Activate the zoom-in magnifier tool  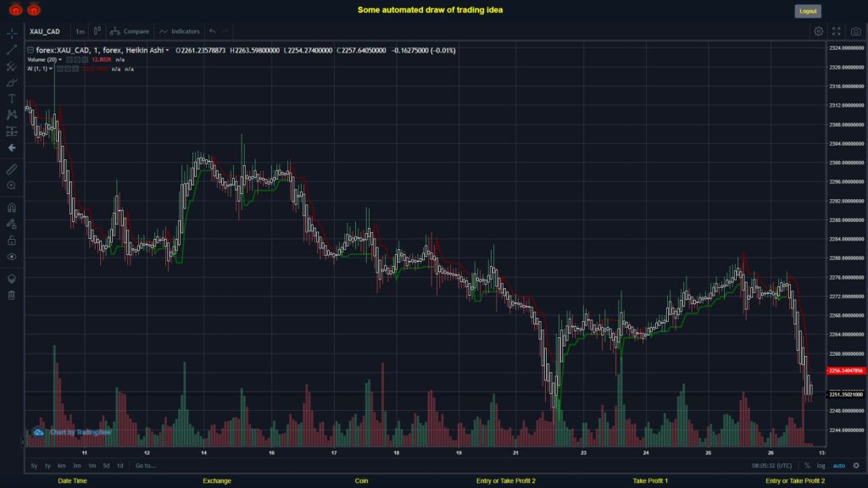click(x=12, y=186)
